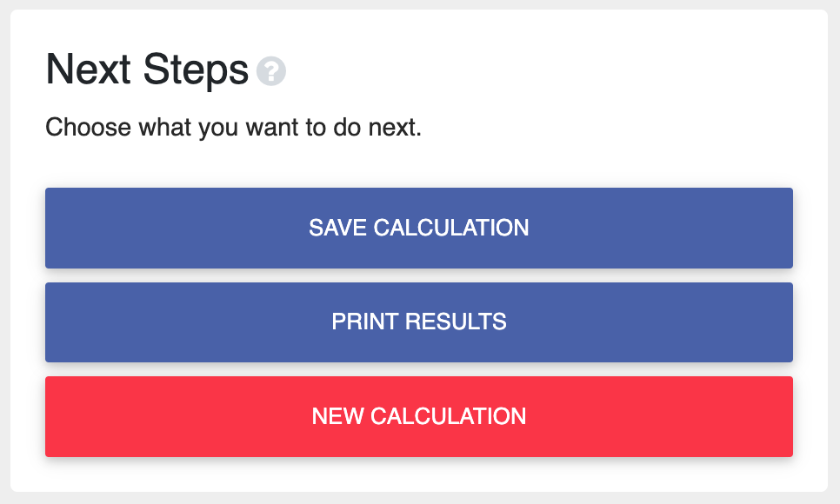Click the NEW CALCULATION label
Image resolution: width=840 pixels, height=504 pixels.
click(x=419, y=416)
